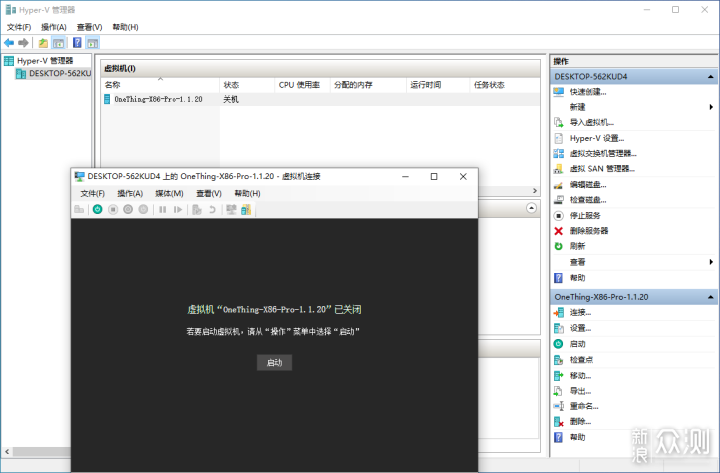Image resolution: width=720 pixels, height=473 pixels.
Task: Click Help action under DESKTOP-562KUD4 section
Action: pyautogui.click(x=577, y=278)
